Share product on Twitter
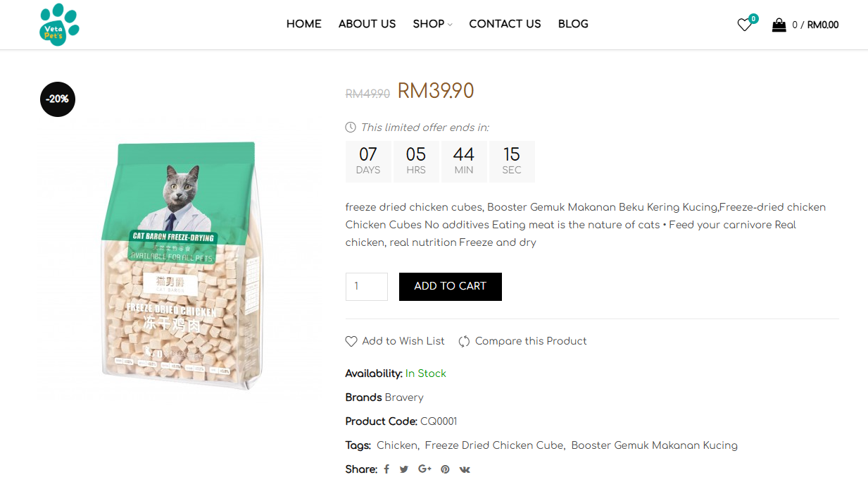868x501 pixels. tap(404, 469)
